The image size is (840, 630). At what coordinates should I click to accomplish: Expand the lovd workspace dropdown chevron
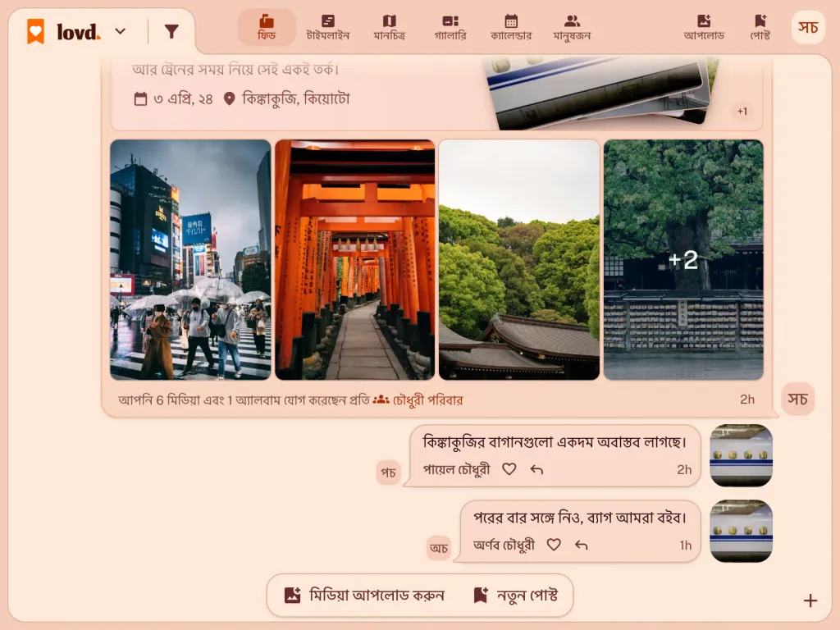tap(121, 31)
